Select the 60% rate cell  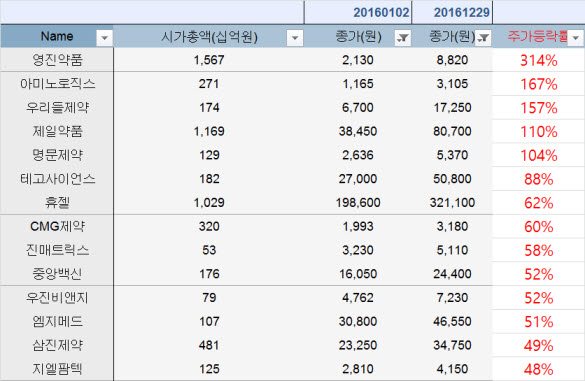(x=538, y=227)
